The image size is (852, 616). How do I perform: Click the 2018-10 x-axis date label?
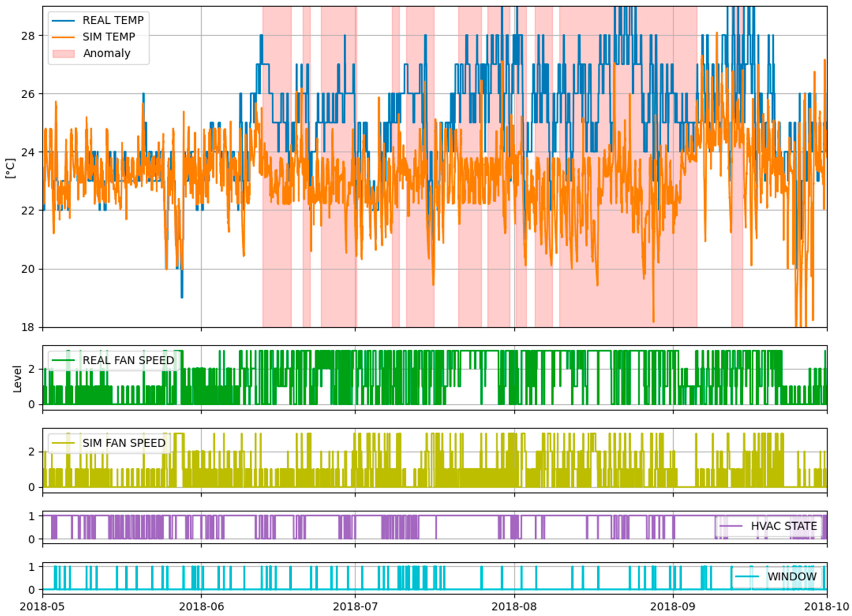pyautogui.click(x=826, y=606)
